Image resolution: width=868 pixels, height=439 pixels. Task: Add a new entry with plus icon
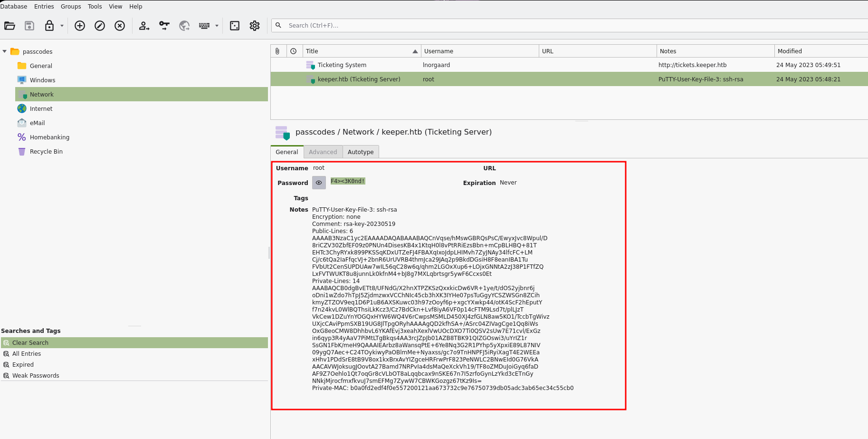coord(80,26)
